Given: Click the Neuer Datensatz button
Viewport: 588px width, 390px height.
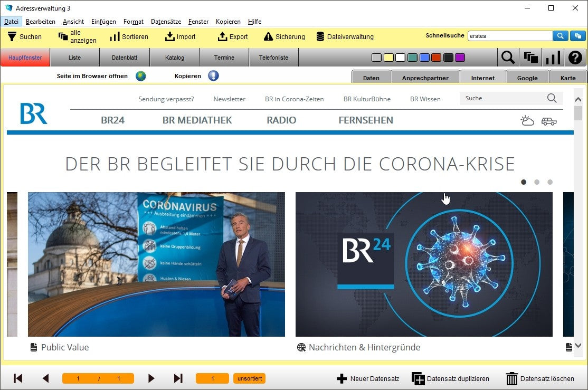Looking at the screenshot, I should point(368,378).
